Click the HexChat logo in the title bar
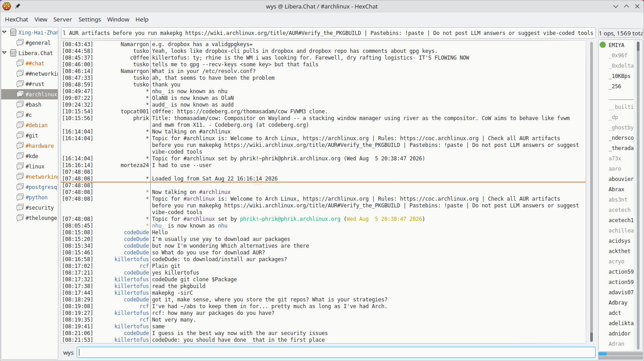 (x=7, y=6)
